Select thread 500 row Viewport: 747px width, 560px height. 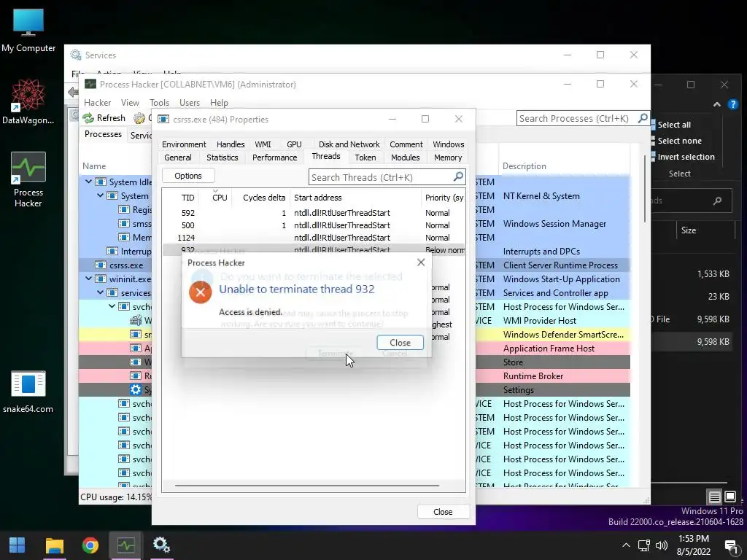(x=314, y=225)
